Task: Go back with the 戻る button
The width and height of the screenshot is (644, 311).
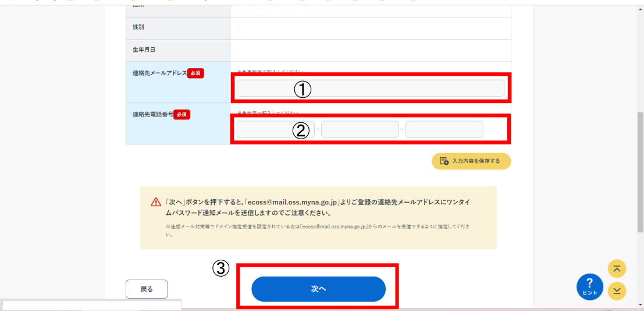Action: (147, 289)
